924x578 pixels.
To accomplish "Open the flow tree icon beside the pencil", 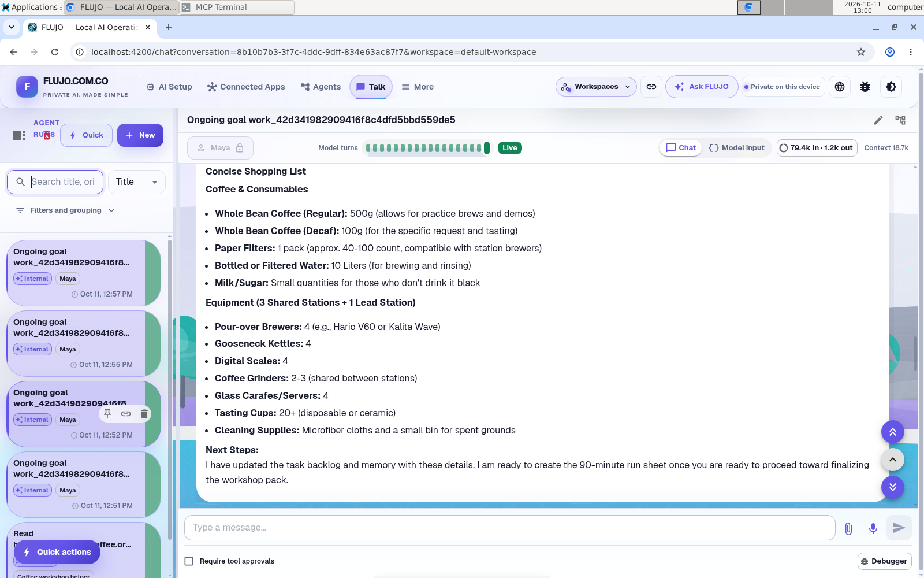I will pos(900,120).
